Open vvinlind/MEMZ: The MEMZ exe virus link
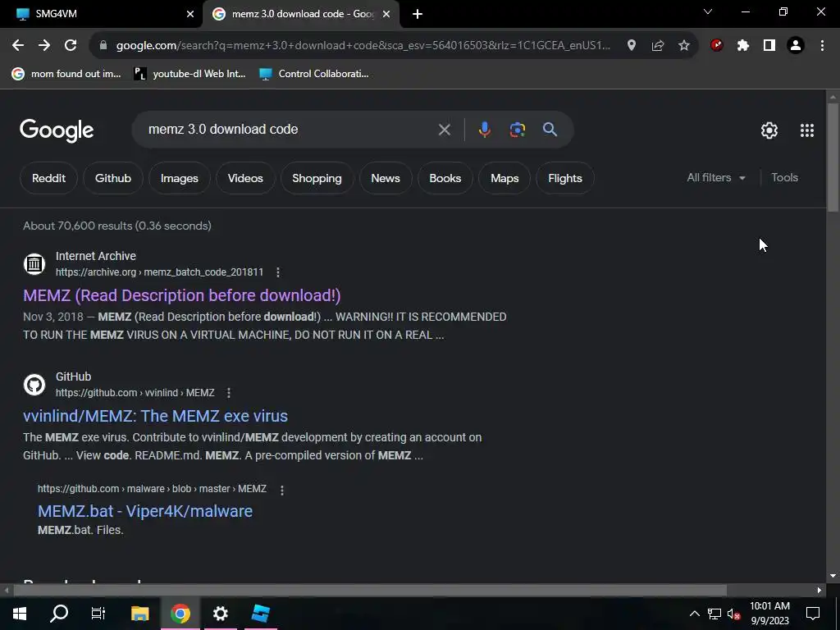This screenshot has height=630, width=840. point(155,416)
